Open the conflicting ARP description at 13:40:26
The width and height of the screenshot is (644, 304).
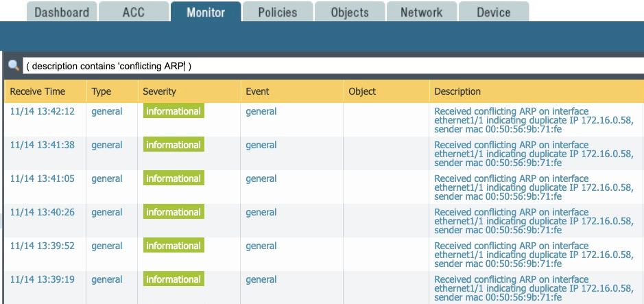point(533,220)
